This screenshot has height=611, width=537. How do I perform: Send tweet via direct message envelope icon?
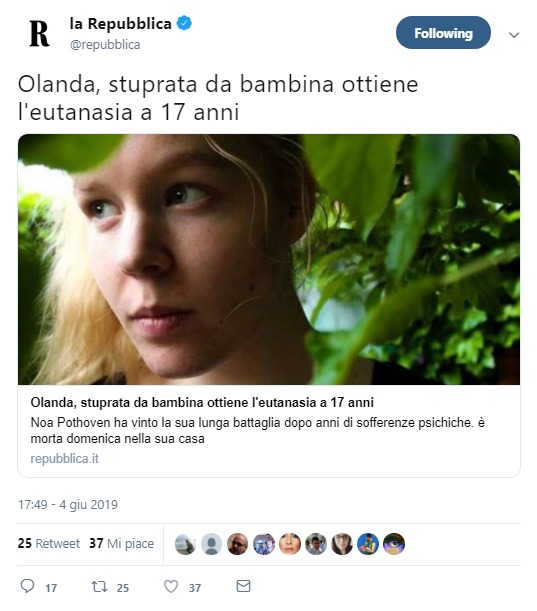pos(244,586)
